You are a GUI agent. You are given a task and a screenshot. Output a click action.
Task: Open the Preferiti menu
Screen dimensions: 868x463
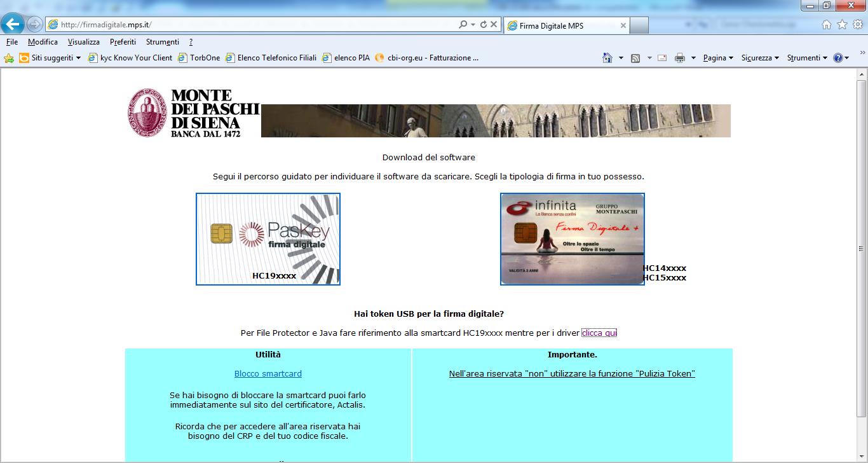click(123, 42)
